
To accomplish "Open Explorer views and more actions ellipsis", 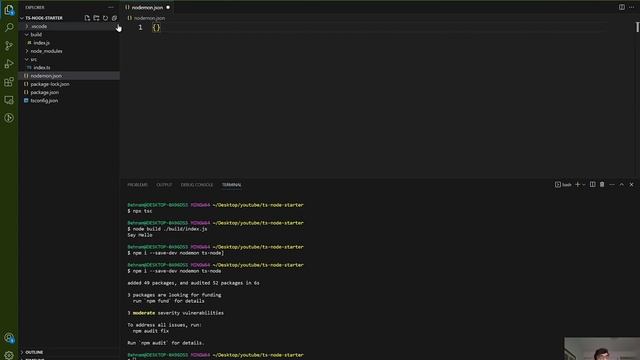I will pyautogui.click(x=111, y=7).
